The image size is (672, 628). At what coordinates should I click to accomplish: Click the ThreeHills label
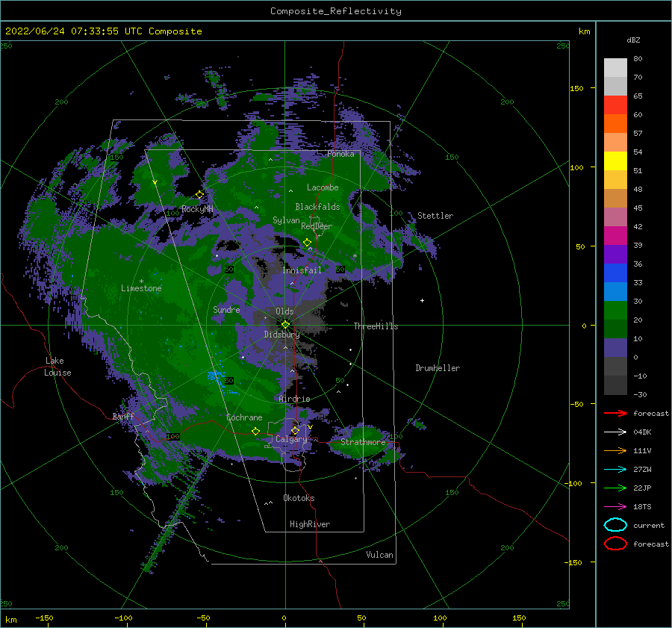pos(376,326)
